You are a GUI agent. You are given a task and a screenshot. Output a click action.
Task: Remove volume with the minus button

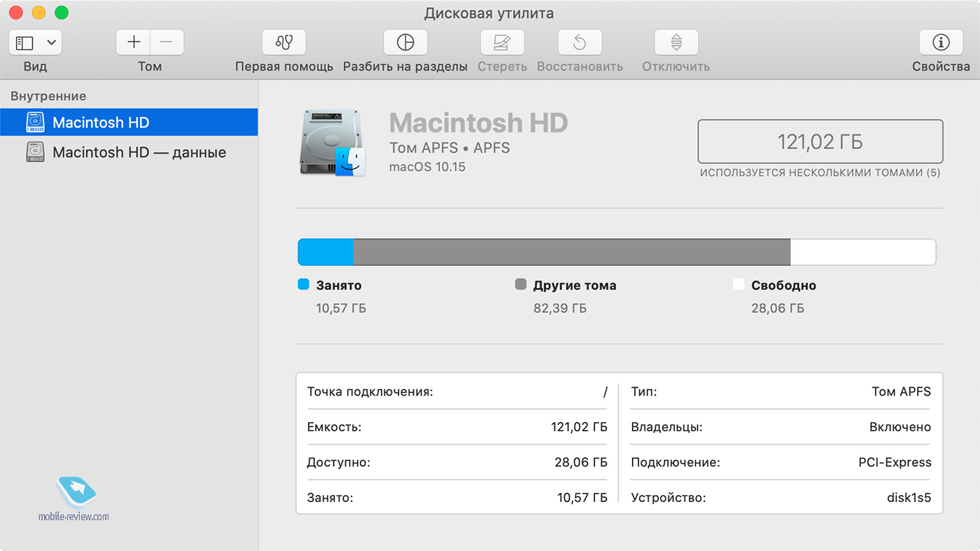point(167,43)
